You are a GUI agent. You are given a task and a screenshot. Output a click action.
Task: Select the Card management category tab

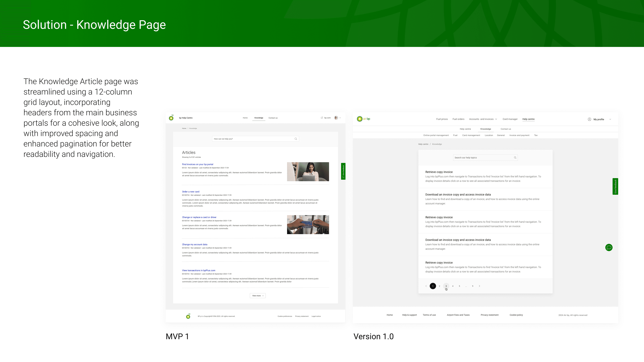pyautogui.click(x=471, y=135)
